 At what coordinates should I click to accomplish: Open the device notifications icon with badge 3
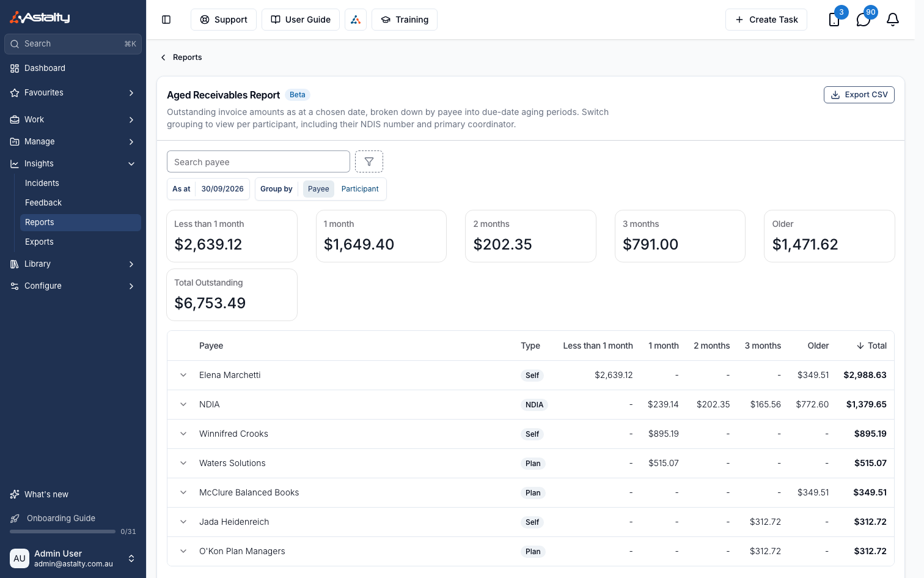(x=834, y=20)
